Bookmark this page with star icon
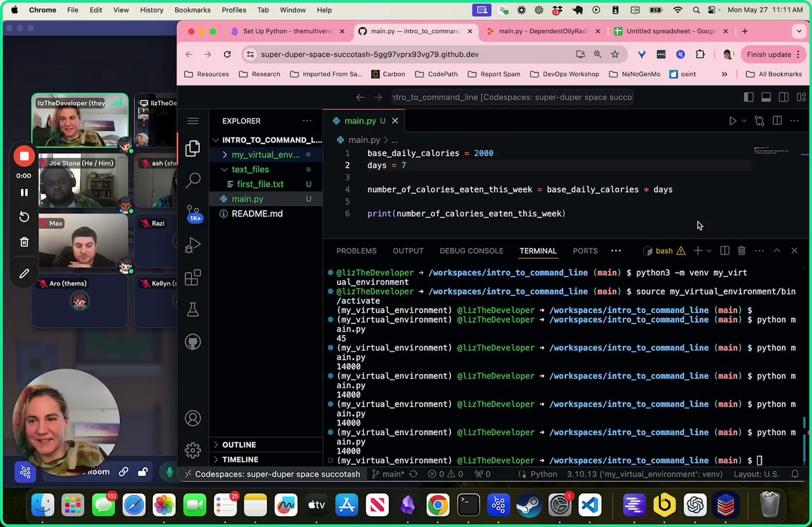 tap(615, 55)
